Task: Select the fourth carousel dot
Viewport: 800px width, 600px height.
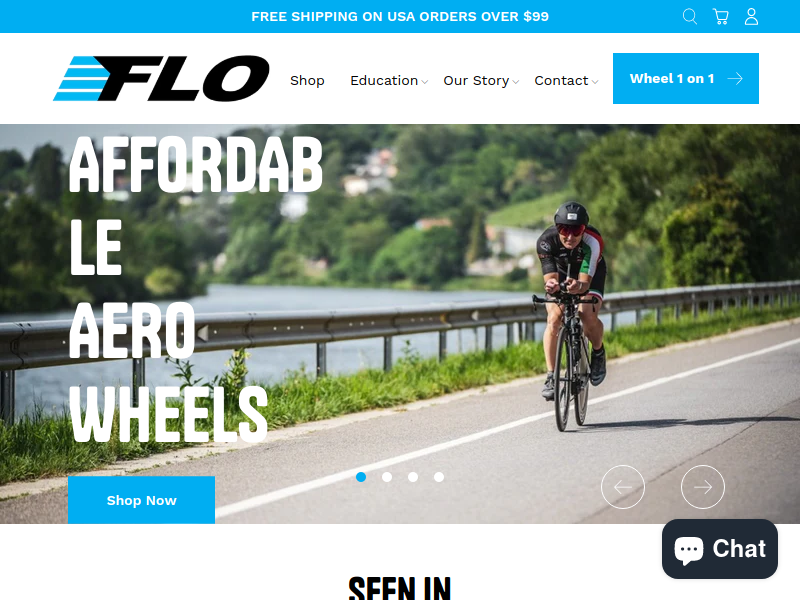Action: coord(439,477)
